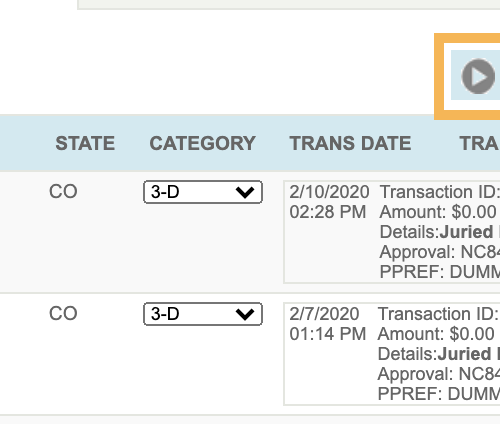
Task: Click the 2/7/2020 transaction date text
Action: (x=324, y=314)
